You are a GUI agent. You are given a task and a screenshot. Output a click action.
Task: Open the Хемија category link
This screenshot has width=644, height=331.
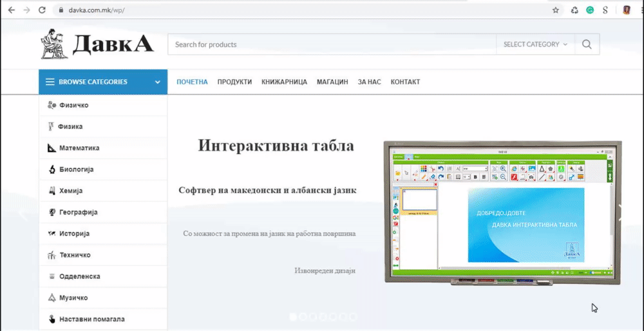[71, 191]
